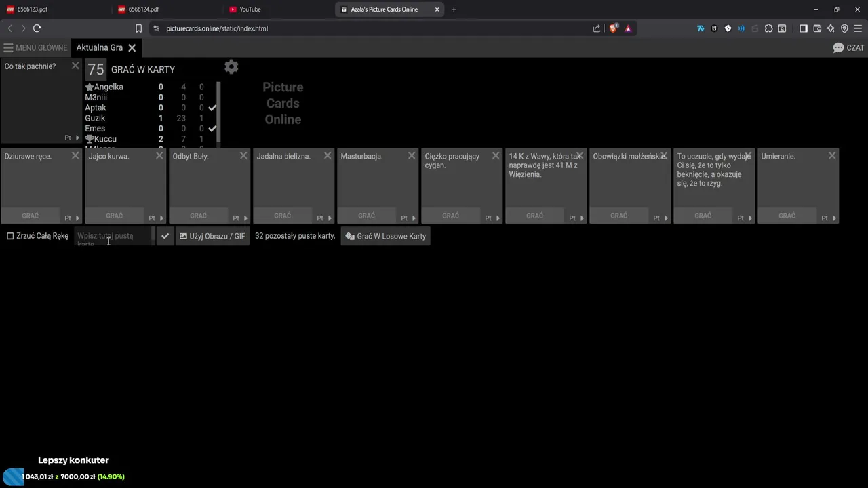
Task: Open Brave VPN shield icon
Action: pyautogui.click(x=844, y=28)
